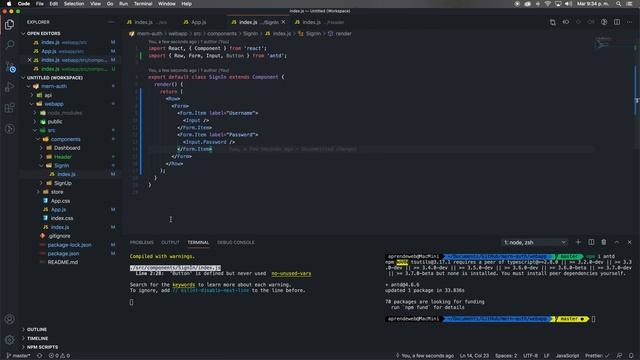Click the feedback icon in status bar
640x360 pixels.
pyautogui.click(x=619, y=356)
